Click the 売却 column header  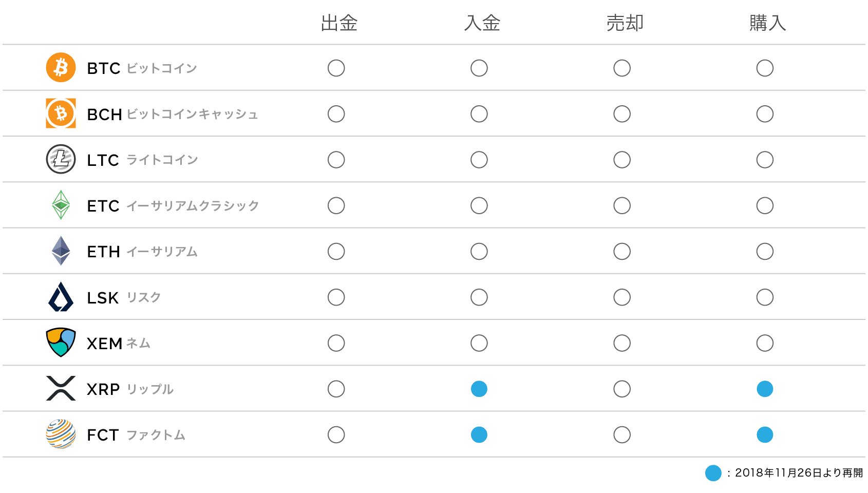[625, 23]
